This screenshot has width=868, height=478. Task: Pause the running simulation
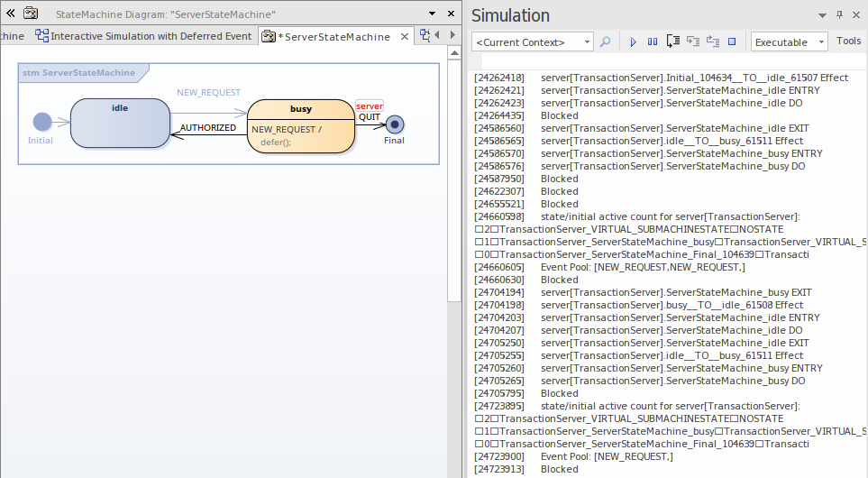(x=653, y=42)
